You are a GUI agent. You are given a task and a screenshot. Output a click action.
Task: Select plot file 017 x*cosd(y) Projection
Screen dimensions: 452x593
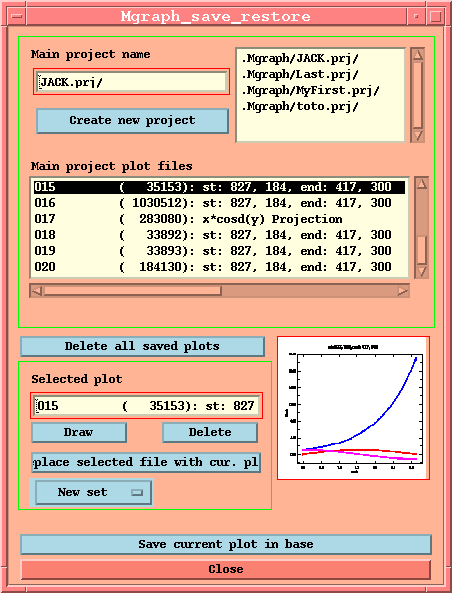[x=219, y=219]
